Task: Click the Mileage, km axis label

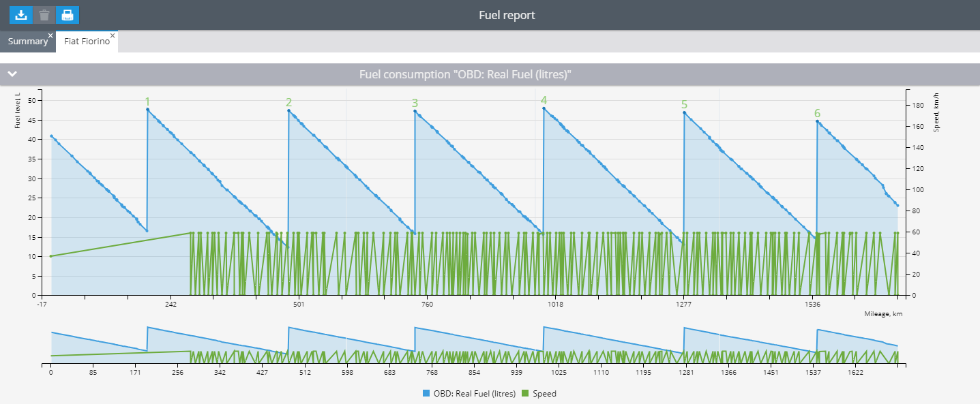Action: tap(883, 314)
